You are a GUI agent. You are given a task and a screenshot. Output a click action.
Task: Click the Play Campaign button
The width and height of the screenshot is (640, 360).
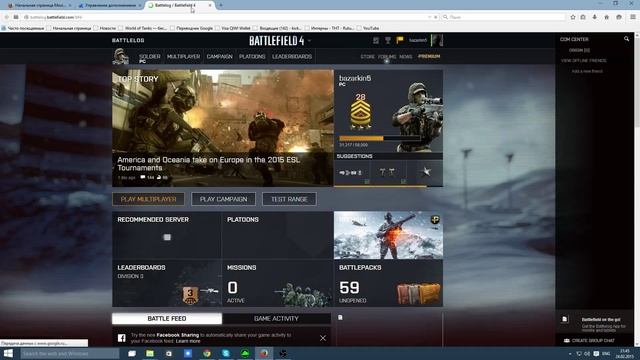223,199
